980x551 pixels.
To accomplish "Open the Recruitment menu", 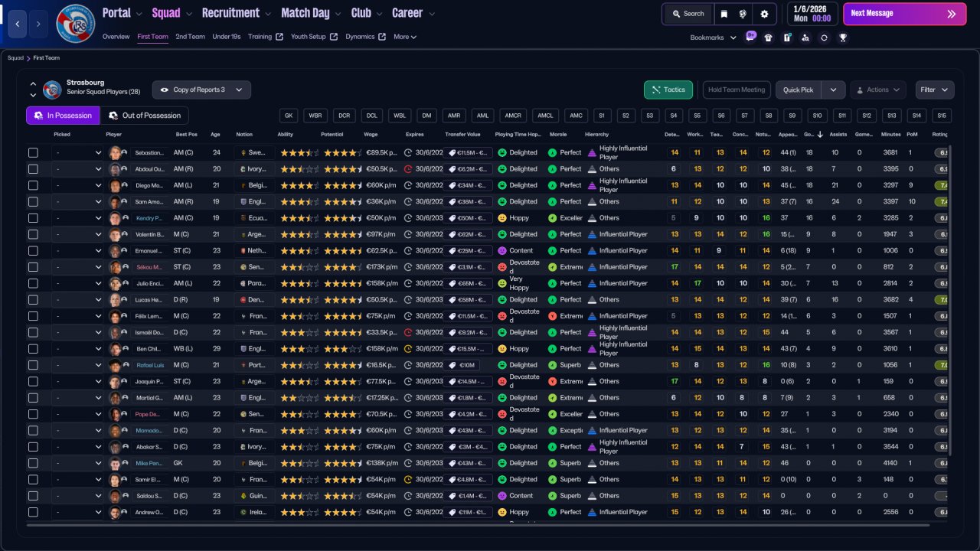I will (x=235, y=13).
